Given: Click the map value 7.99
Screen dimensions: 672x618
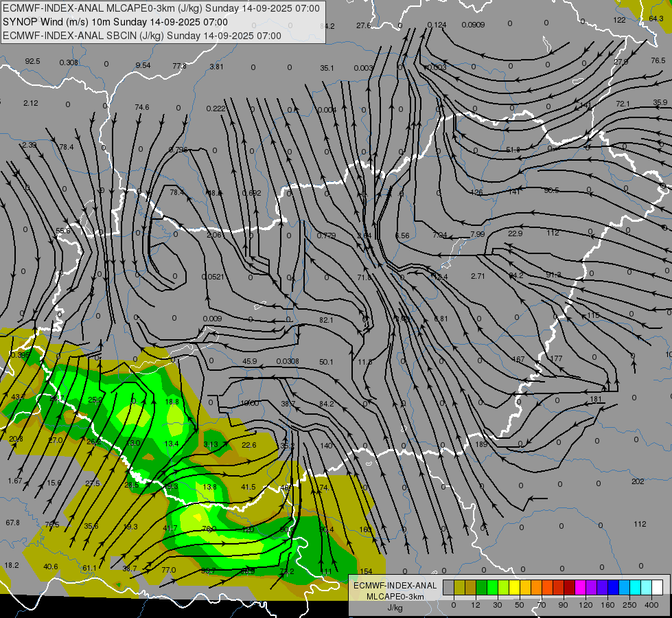Looking at the screenshot, I should coord(478,234).
